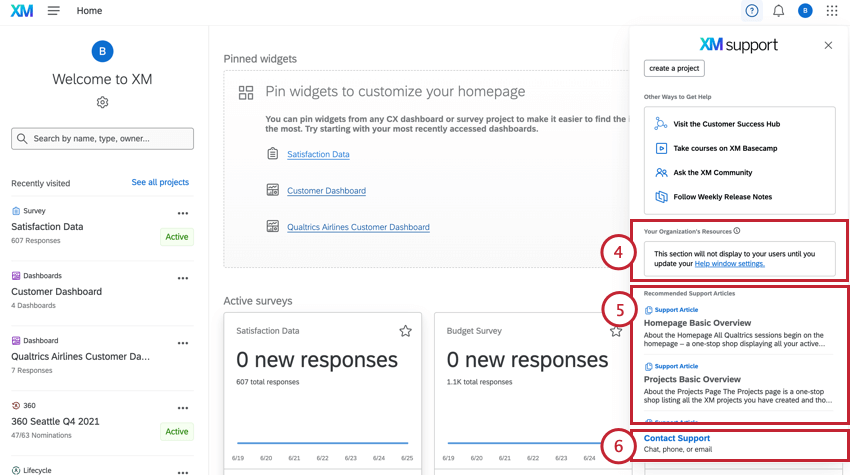
Task: Follow Weekly Release Notes
Action: point(723,197)
